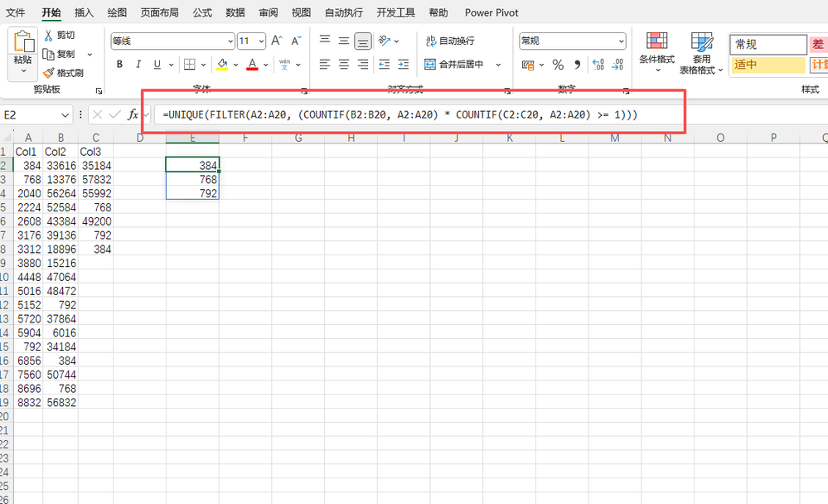The width and height of the screenshot is (828, 504).
Task: Expand the borders dropdown arrow
Action: tap(203, 65)
